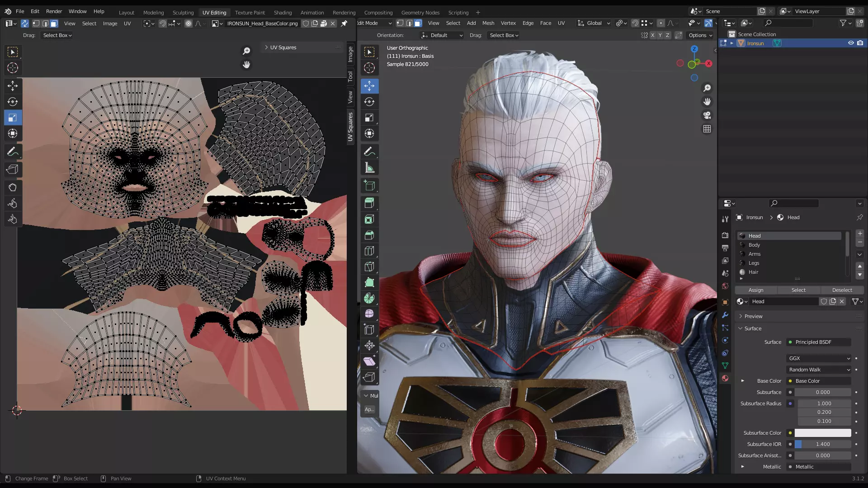Expand Base Color disclosure triangle
Viewport: 868px width, 488px height.
pos(742,381)
